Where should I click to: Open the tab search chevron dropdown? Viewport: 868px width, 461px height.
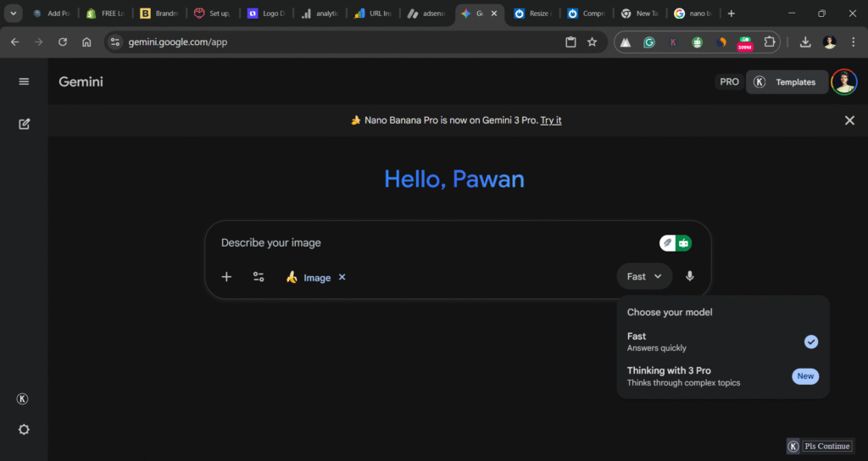[x=14, y=14]
